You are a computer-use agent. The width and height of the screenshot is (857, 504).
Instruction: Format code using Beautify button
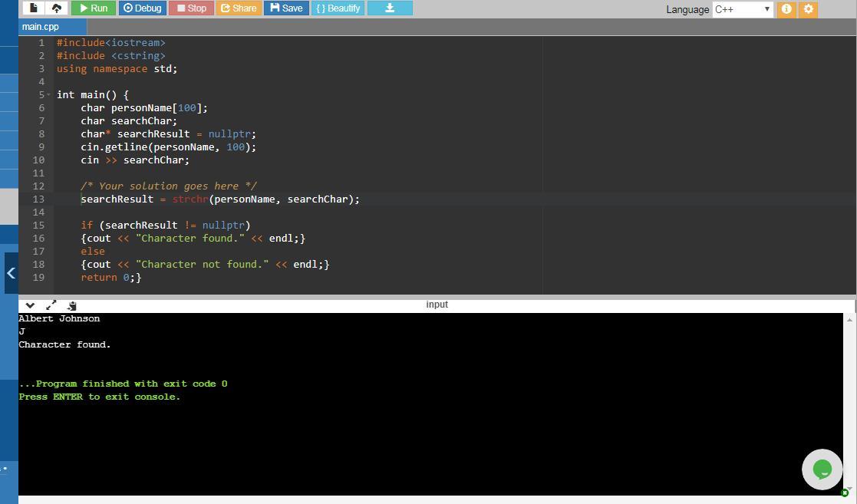338,8
